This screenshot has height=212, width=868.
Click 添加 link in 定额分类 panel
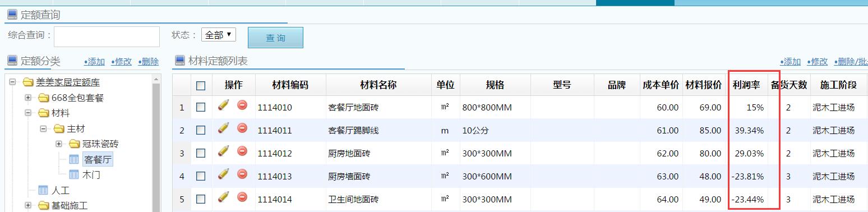[94, 62]
